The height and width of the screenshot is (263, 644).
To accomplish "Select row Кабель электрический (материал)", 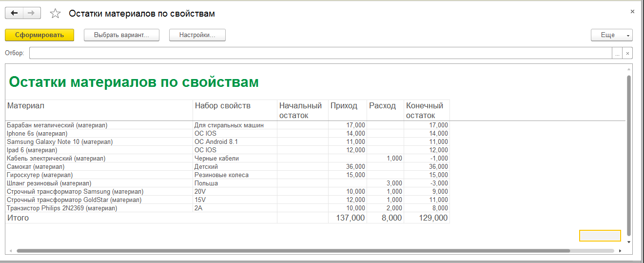I will coord(227,158).
